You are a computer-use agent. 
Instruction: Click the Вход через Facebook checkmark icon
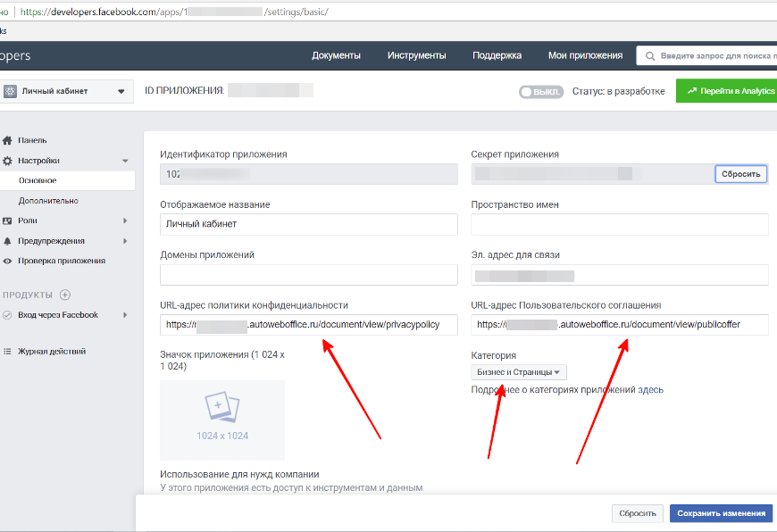coord(7,314)
